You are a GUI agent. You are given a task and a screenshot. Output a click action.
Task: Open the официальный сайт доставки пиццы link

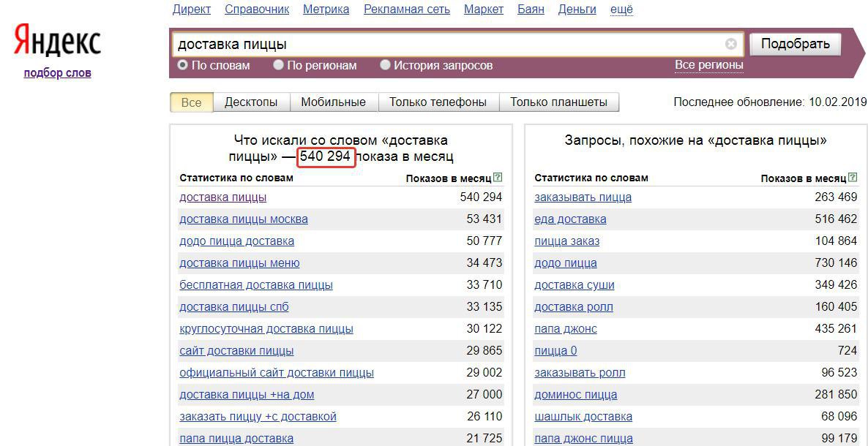tap(277, 372)
